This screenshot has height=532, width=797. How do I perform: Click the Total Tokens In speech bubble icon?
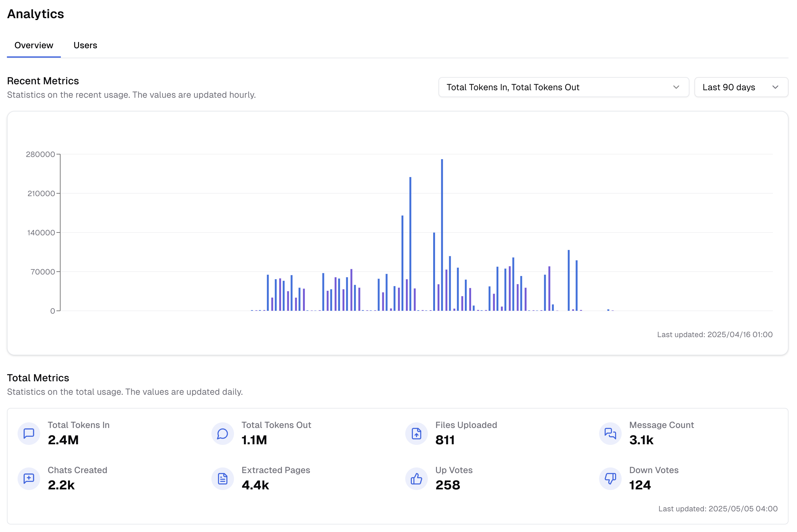(x=29, y=433)
